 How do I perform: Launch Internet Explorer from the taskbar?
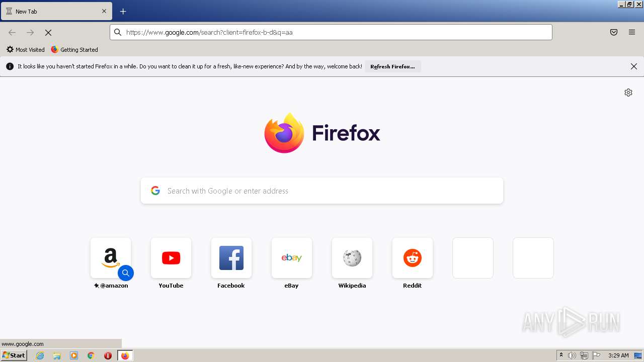40,355
